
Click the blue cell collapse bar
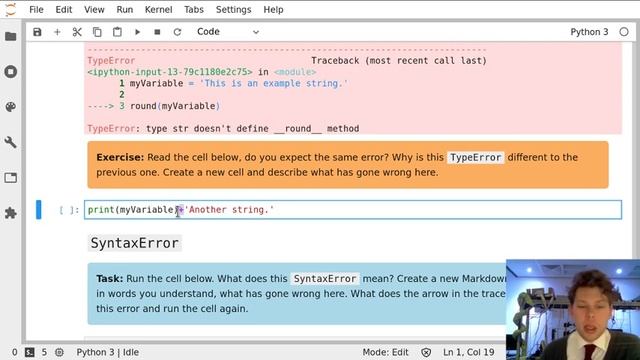coord(38,209)
